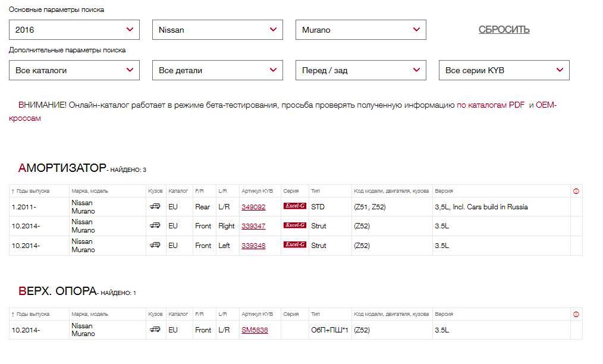The width and height of the screenshot is (603, 364).
Task: Open the OEM-кроссам link
Action: (546, 105)
